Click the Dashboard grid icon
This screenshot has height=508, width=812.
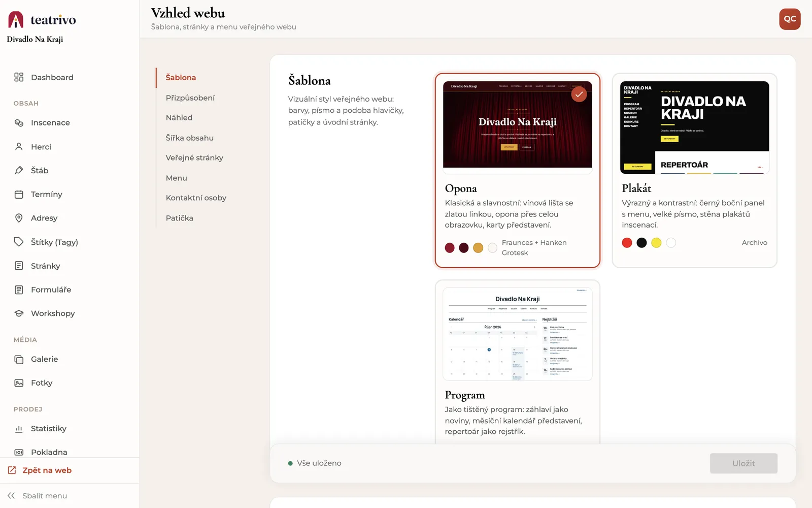click(19, 77)
